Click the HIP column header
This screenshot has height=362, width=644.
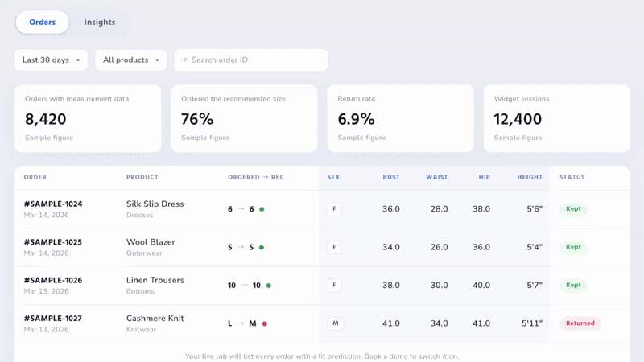pyautogui.click(x=485, y=177)
